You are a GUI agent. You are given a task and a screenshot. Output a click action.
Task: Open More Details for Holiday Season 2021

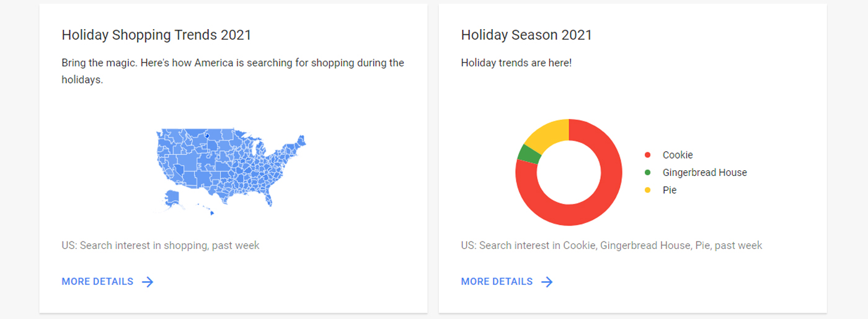497,282
